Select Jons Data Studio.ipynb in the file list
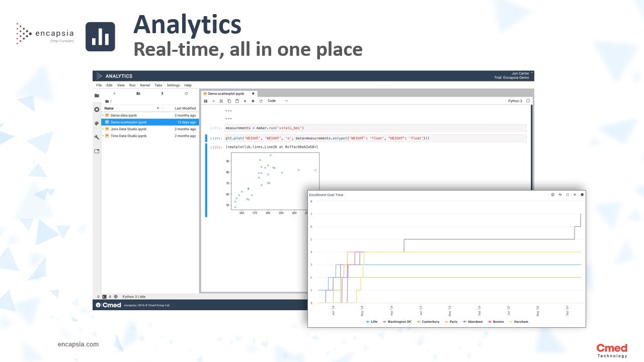The width and height of the screenshot is (644, 362). (x=150, y=129)
